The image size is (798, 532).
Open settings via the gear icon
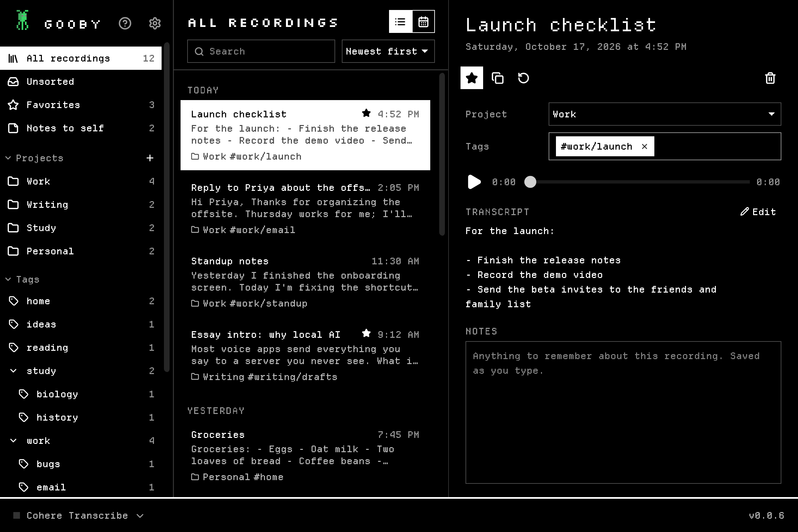coord(155,23)
